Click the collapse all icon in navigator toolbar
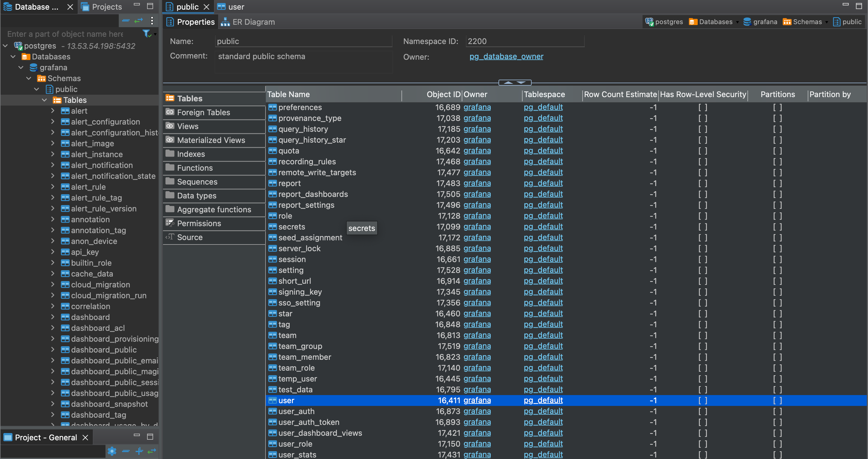The width and height of the screenshot is (868, 459). point(126,21)
